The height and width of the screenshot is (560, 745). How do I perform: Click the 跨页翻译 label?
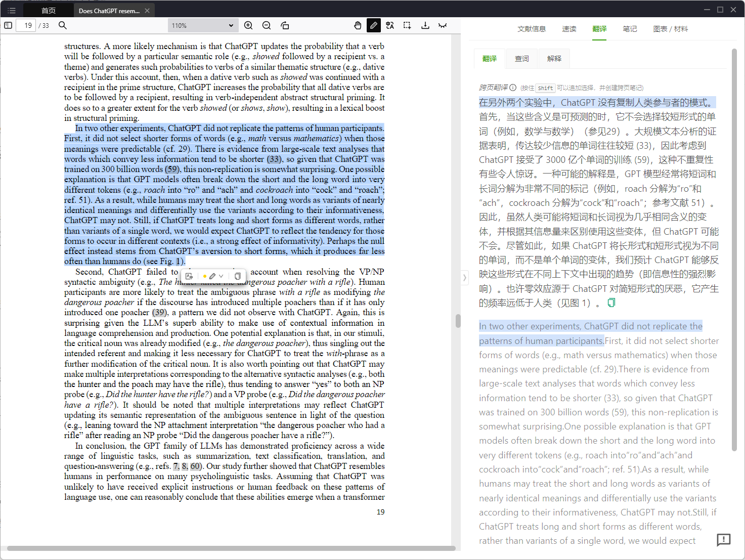pyautogui.click(x=493, y=88)
